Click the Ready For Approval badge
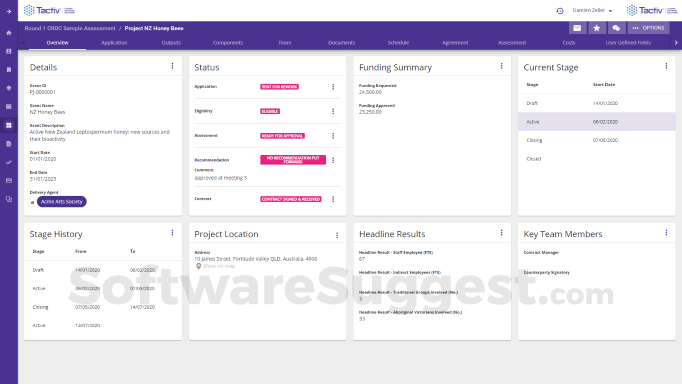Viewport: 682px width, 384px height. point(282,136)
